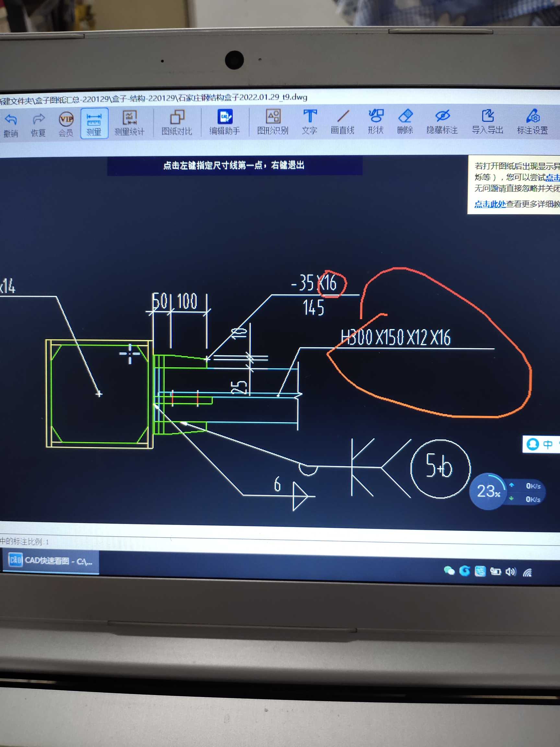This screenshot has width=560, height=747.
Task: Open WeChat icon in system tray
Action: pyautogui.click(x=449, y=571)
